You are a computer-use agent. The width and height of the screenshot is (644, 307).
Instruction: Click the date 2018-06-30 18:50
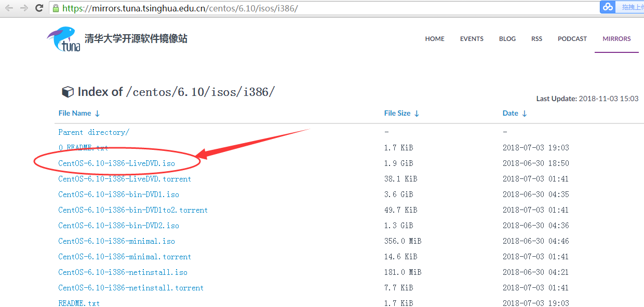(x=536, y=163)
